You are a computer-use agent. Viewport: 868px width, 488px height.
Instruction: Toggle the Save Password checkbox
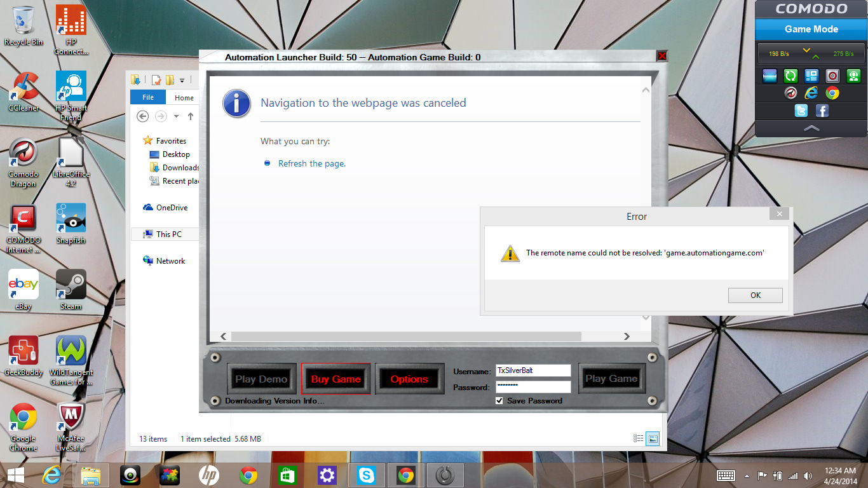tap(499, 401)
